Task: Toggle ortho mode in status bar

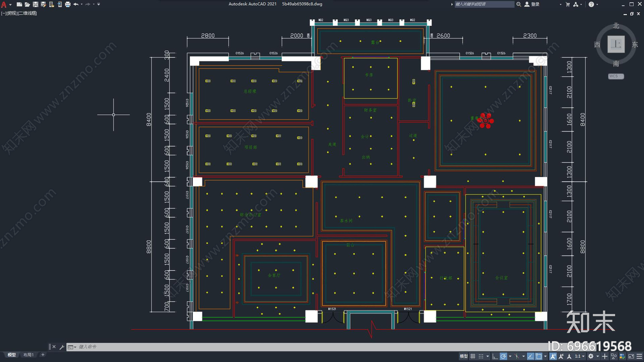Action: [x=495, y=356]
